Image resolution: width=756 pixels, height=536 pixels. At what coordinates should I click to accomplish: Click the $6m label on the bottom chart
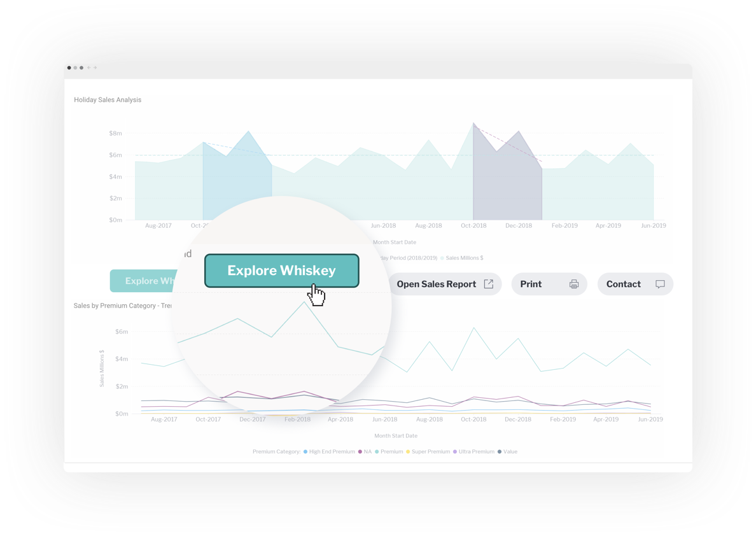coord(122,332)
